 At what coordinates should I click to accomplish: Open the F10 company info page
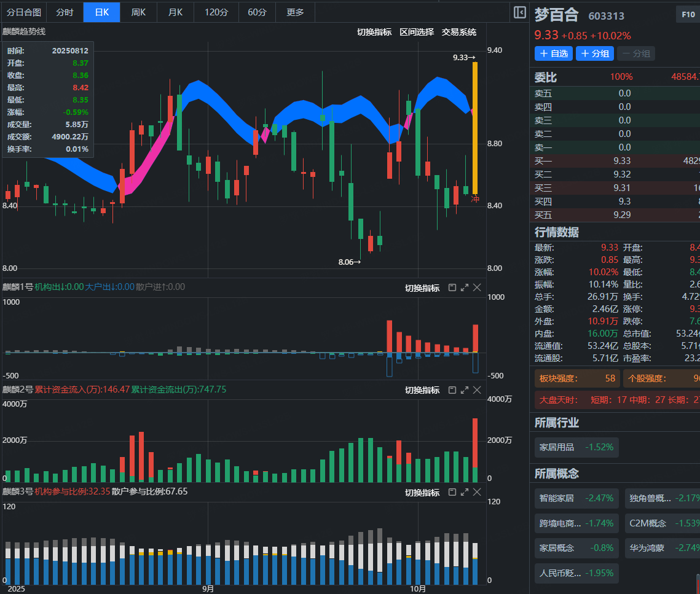(x=688, y=15)
